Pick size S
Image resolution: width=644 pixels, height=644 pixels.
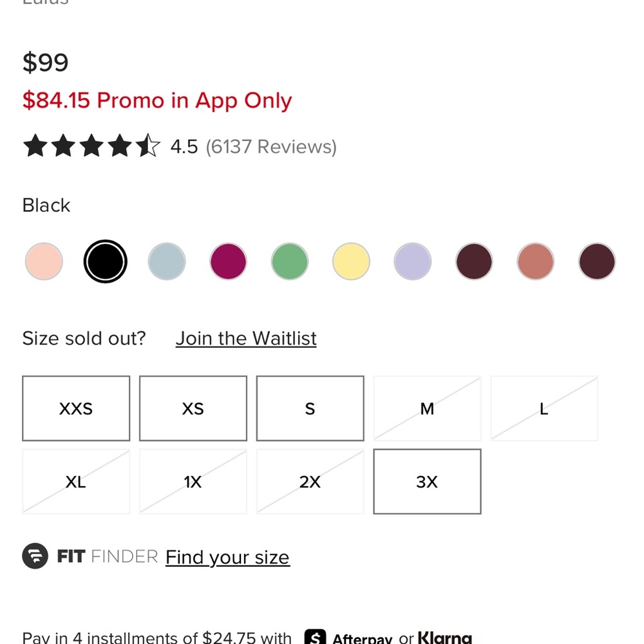click(310, 408)
